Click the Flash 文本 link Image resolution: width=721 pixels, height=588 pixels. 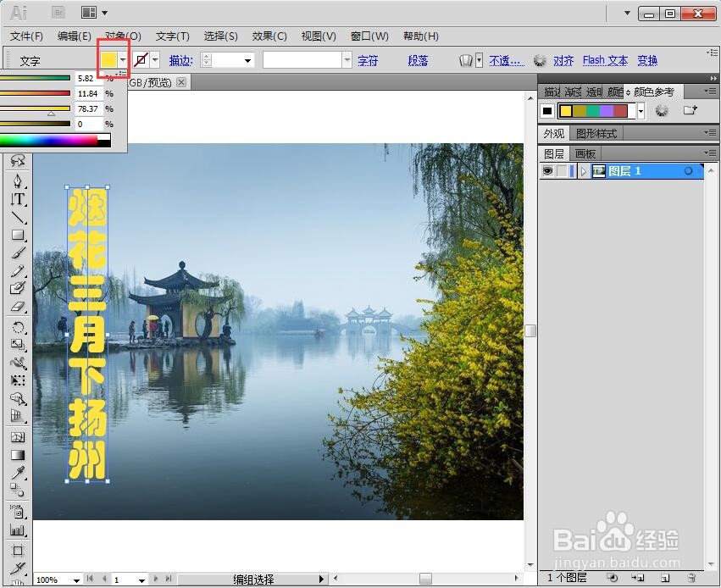pos(605,61)
